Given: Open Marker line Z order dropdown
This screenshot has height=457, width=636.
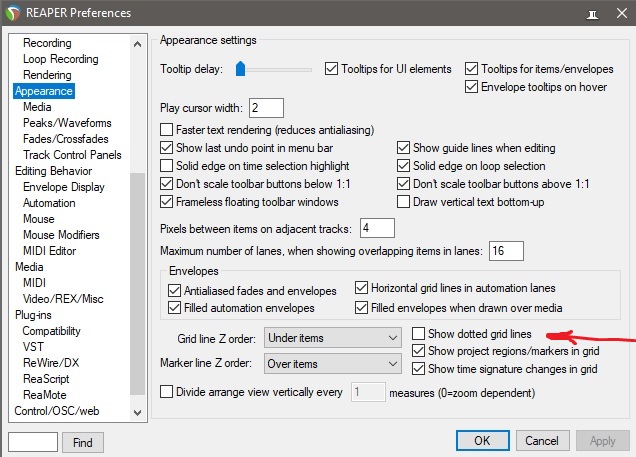Looking at the screenshot, I should click(333, 364).
